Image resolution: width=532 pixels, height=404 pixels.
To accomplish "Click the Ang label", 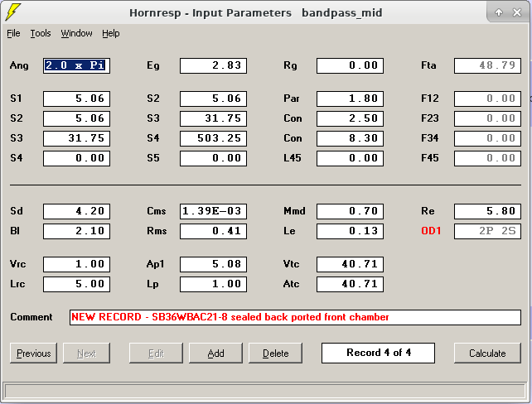I will 19,65.
